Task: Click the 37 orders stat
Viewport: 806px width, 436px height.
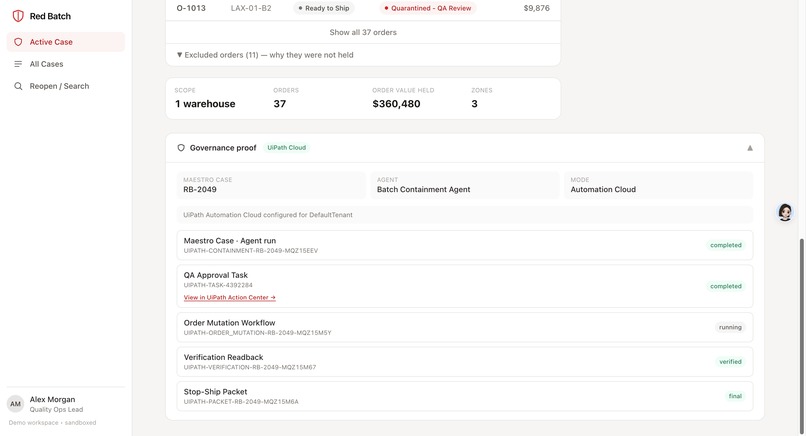Action: [x=280, y=104]
